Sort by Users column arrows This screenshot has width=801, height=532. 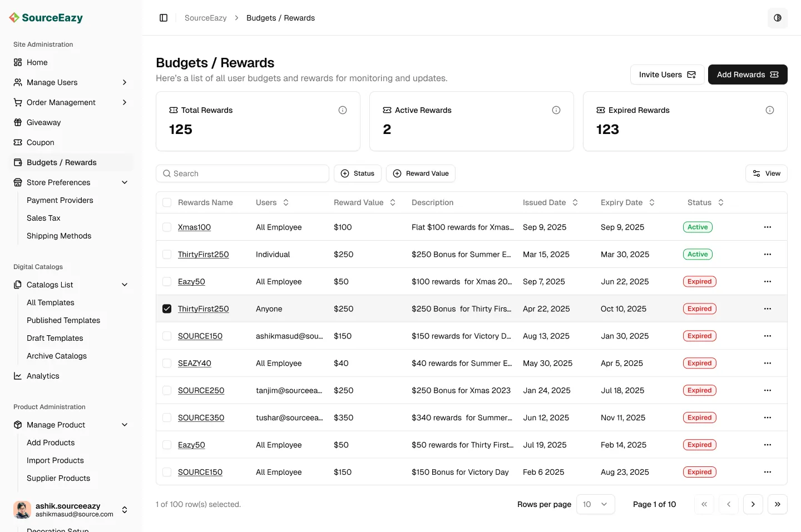(286, 202)
